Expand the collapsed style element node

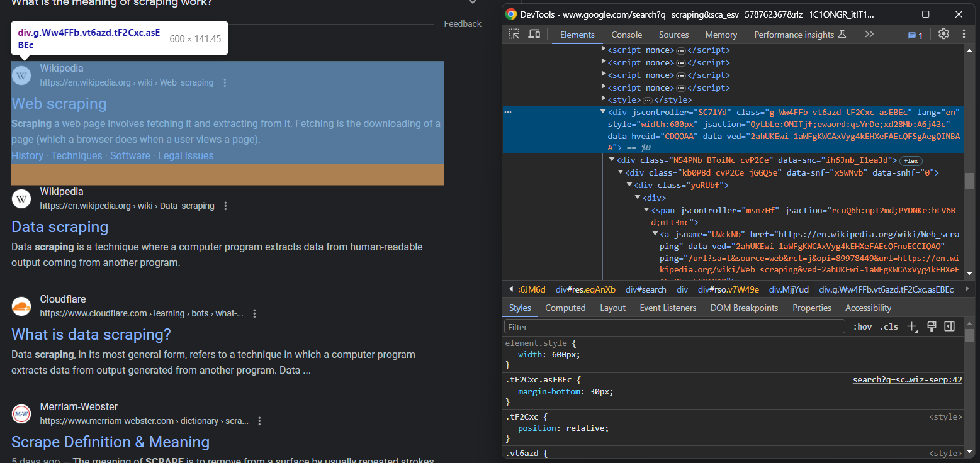604,100
